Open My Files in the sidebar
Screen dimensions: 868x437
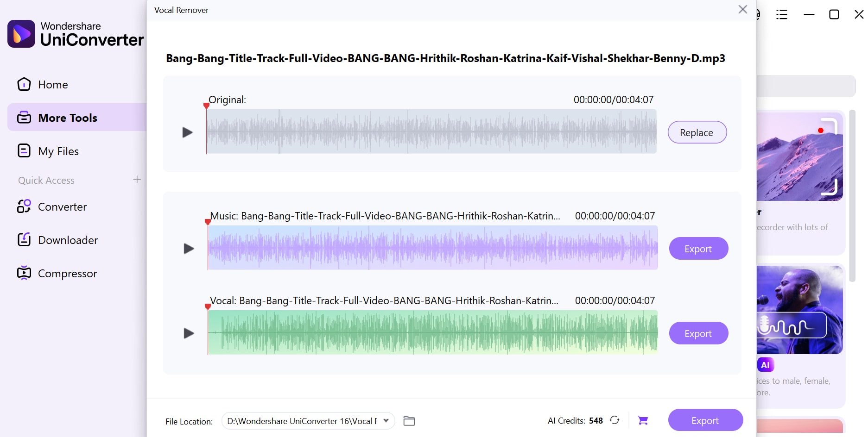click(x=77, y=151)
